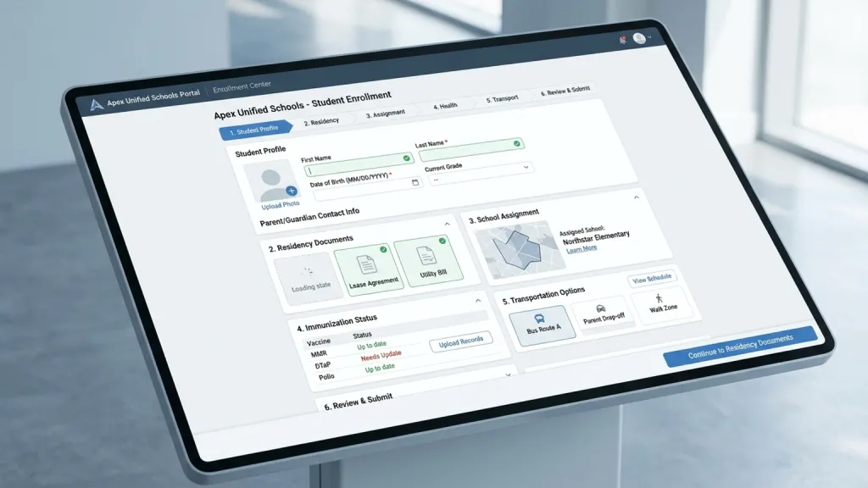Click the Utility Bill document icon
The image size is (868, 488).
pos(426,256)
